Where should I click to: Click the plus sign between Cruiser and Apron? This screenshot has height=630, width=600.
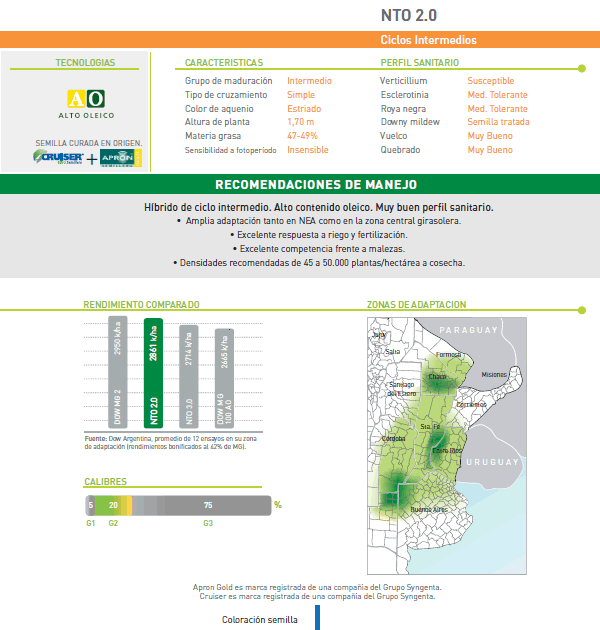[x=92, y=159]
